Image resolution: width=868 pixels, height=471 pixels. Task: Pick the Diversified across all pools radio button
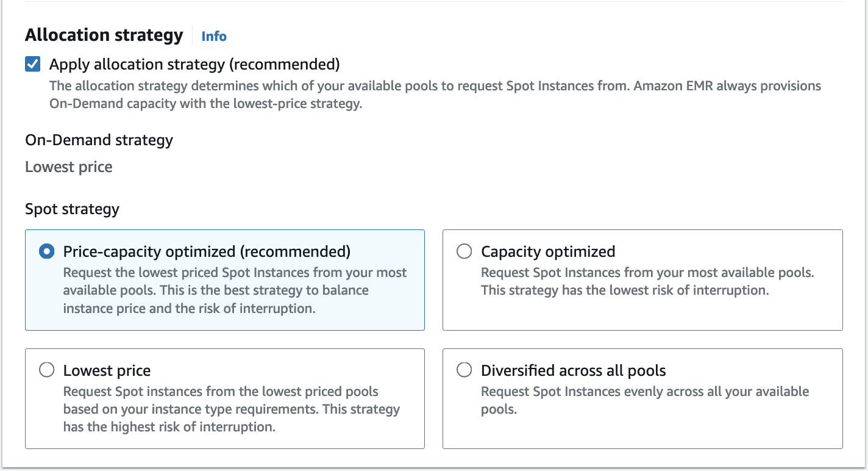[464, 370]
